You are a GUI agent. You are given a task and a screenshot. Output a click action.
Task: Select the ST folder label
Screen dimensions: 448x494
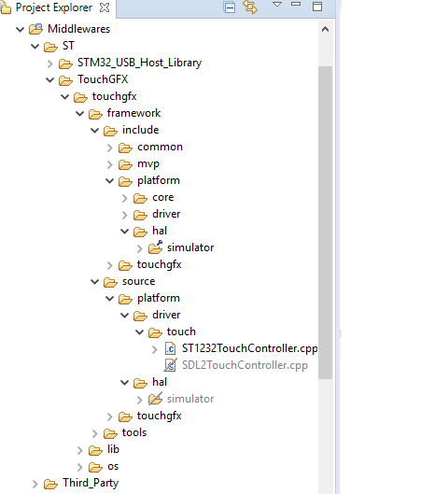pyautogui.click(x=68, y=46)
